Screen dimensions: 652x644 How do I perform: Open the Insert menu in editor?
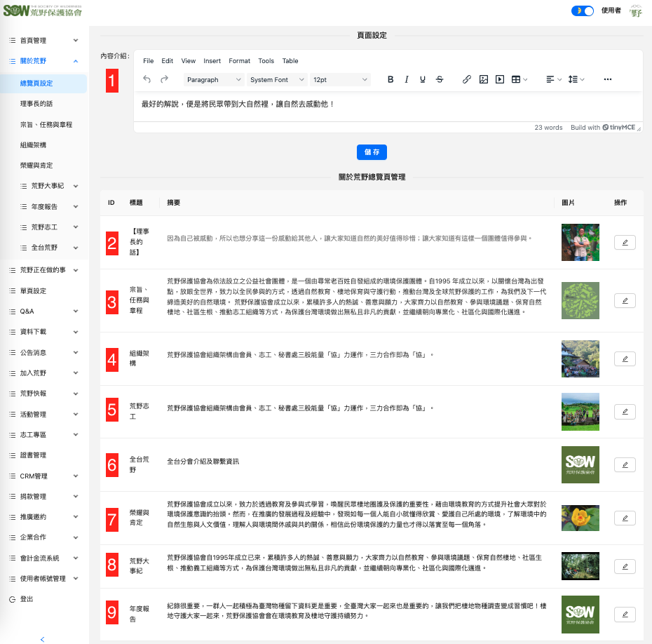212,61
